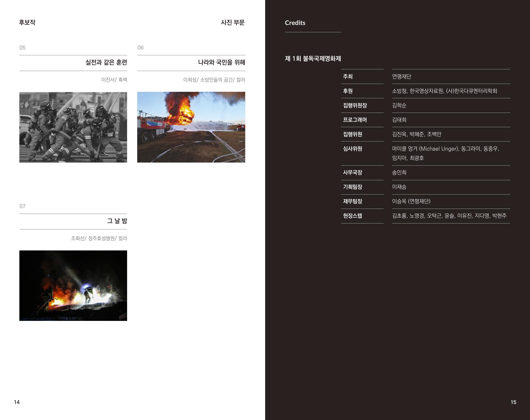530x420 pixels.
Task: Select the sponsors line starting '소방청'
Action: click(x=444, y=91)
